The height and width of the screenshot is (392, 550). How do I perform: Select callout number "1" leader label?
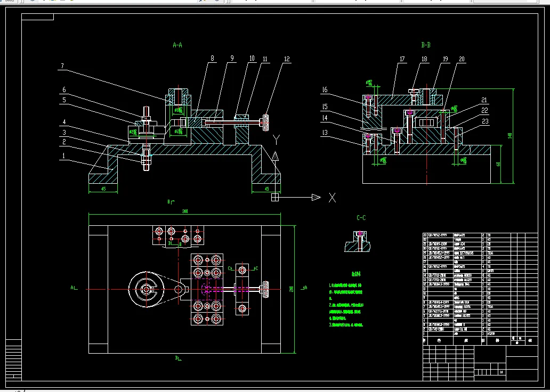pos(63,156)
